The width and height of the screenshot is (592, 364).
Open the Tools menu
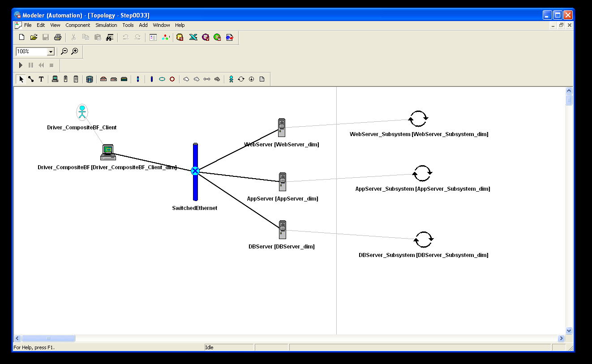128,25
